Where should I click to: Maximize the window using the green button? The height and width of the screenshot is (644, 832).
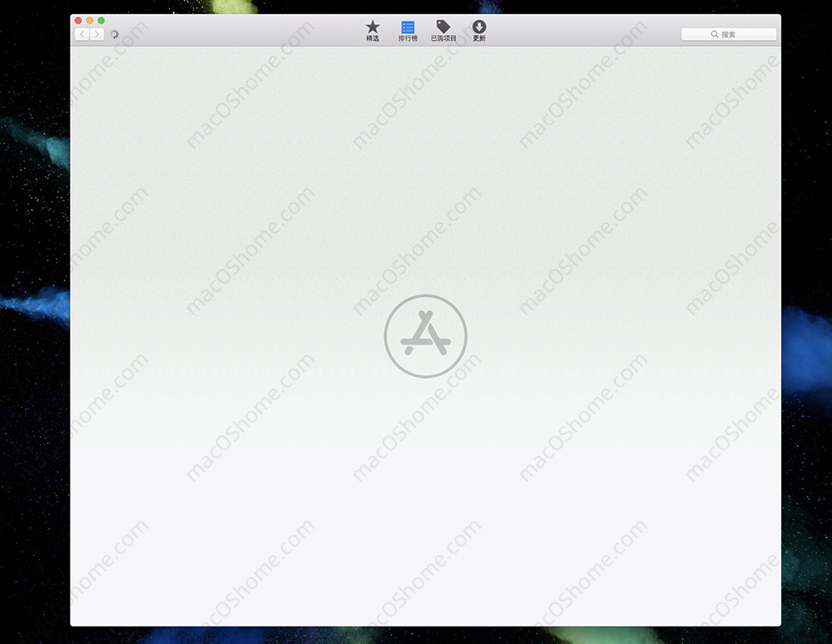click(x=102, y=20)
